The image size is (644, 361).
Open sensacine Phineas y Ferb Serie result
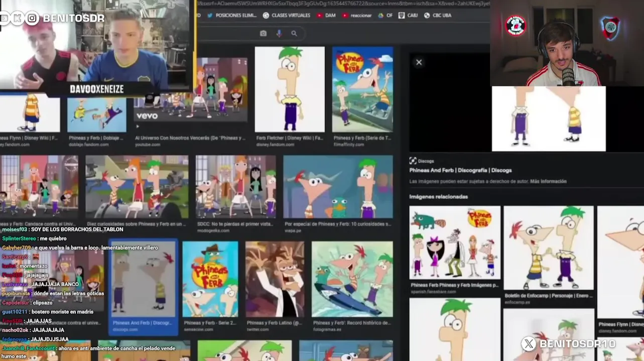coord(210,279)
